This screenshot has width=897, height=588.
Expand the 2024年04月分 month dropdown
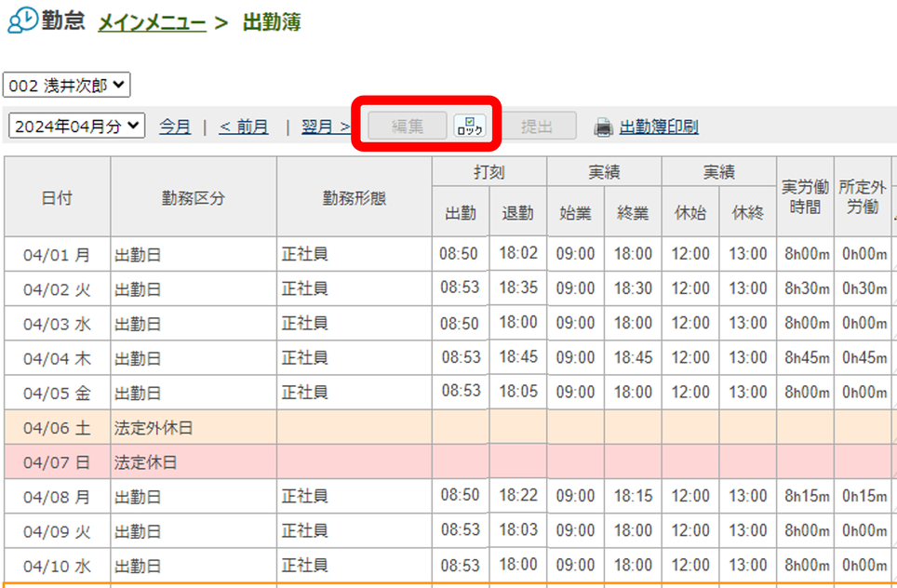(x=76, y=127)
